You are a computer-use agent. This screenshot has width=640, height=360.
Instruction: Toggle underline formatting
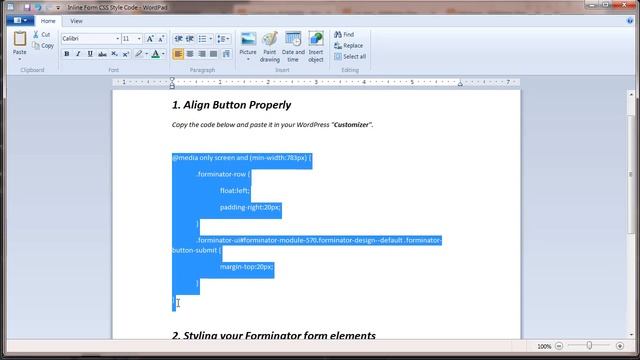(90, 54)
